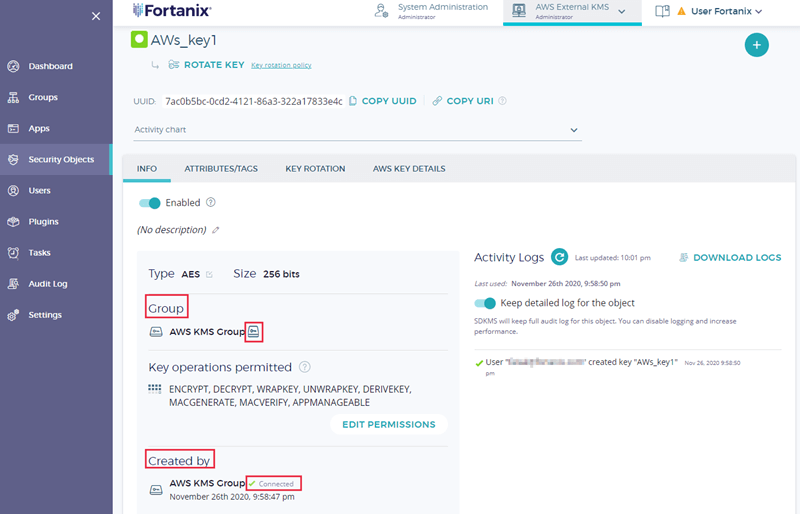Click the green AWs_key1 status icon
The image size is (800, 514).
[x=139, y=40]
